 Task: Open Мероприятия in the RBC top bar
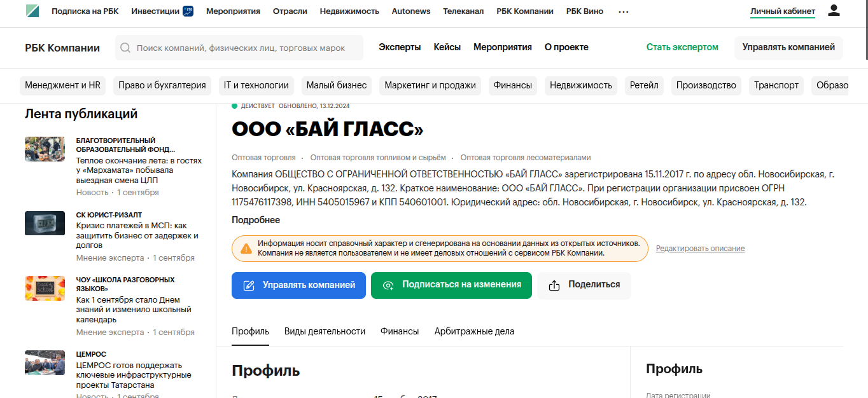[233, 11]
